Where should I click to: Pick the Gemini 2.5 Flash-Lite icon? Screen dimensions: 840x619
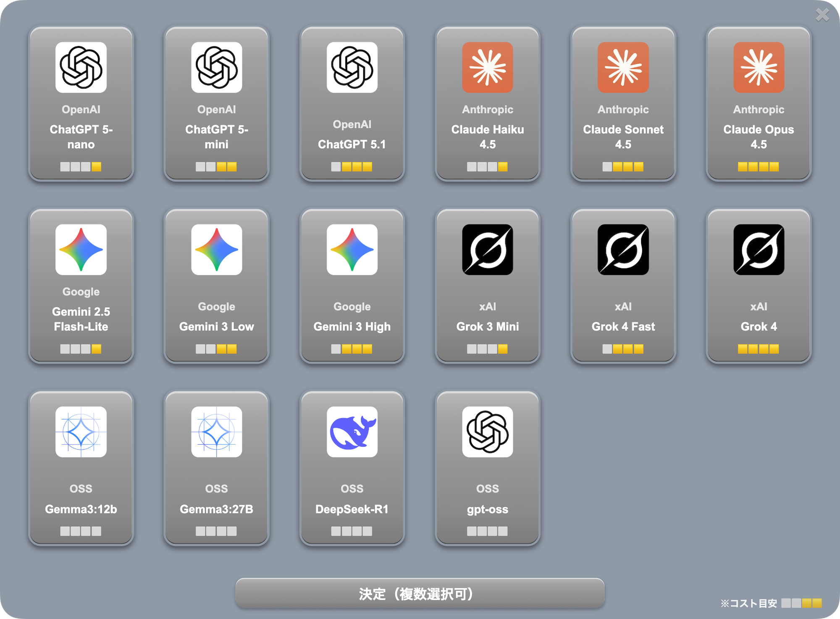(x=81, y=250)
